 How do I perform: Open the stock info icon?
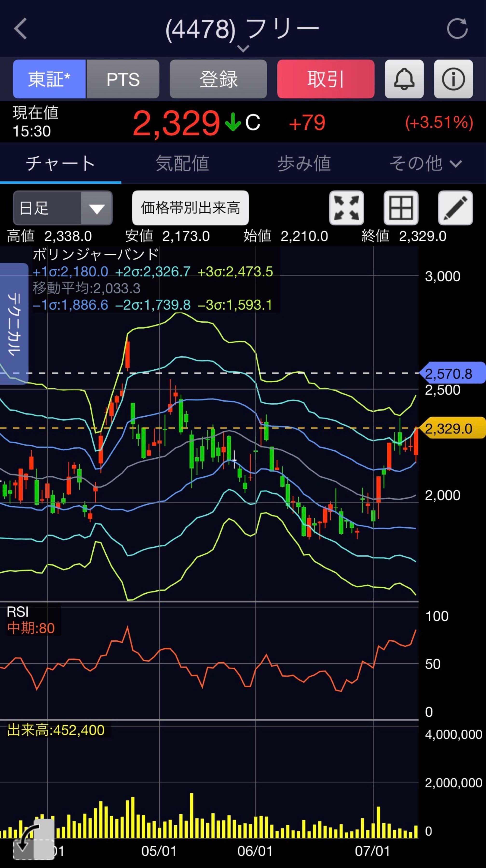[x=453, y=79]
